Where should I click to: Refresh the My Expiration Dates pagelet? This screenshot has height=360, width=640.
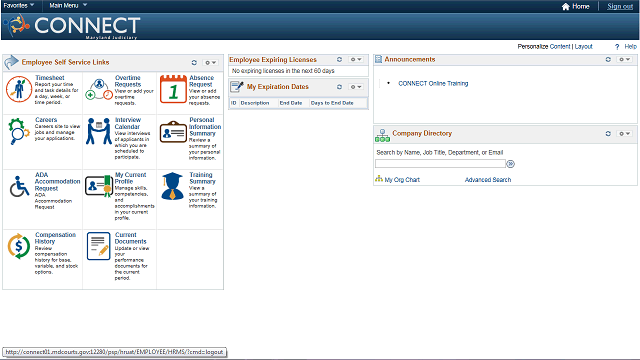point(339,87)
